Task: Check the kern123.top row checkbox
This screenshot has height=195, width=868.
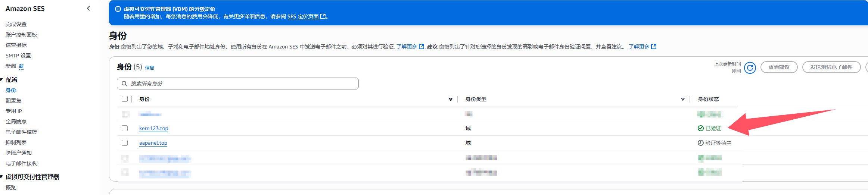Action: click(x=125, y=128)
